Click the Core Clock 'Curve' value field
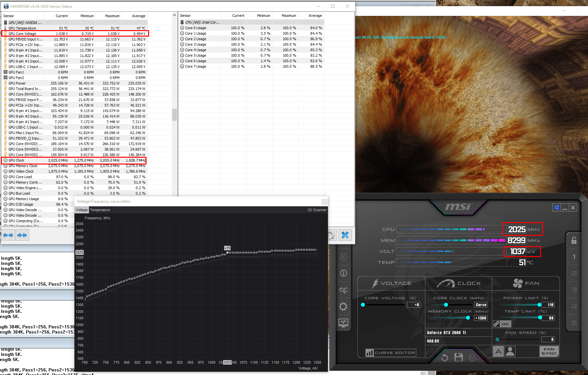Viewport: 588px width, 375px height. [481, 305]
